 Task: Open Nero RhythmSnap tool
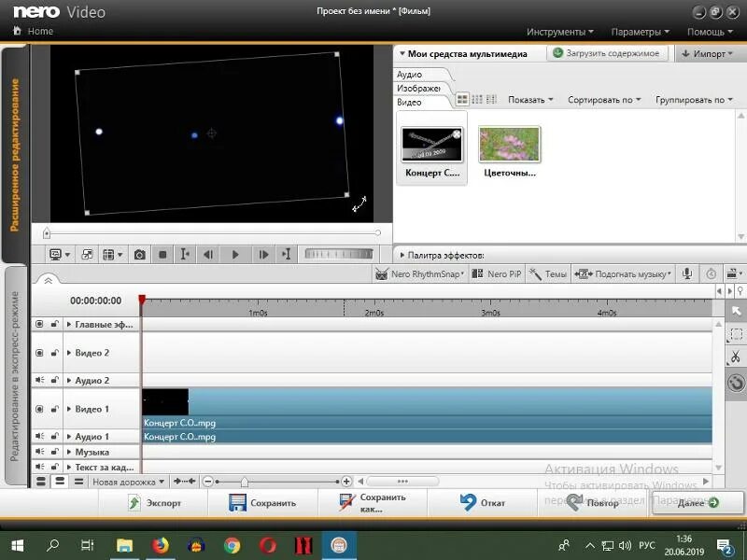[x=419, y=274]
